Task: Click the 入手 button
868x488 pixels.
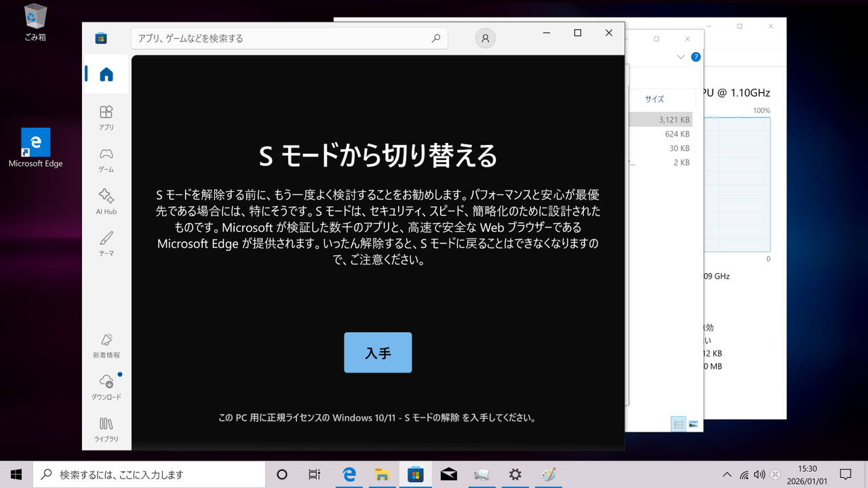Action: 378,352
